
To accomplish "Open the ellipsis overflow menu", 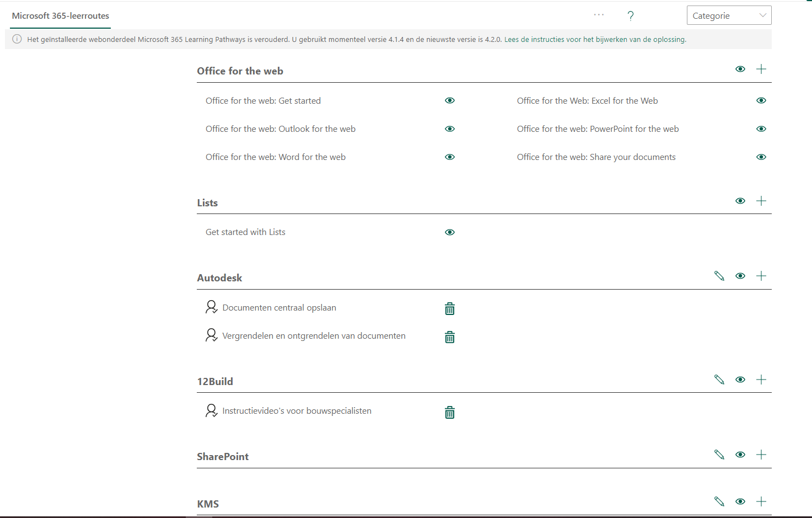I will click(598, 15).
